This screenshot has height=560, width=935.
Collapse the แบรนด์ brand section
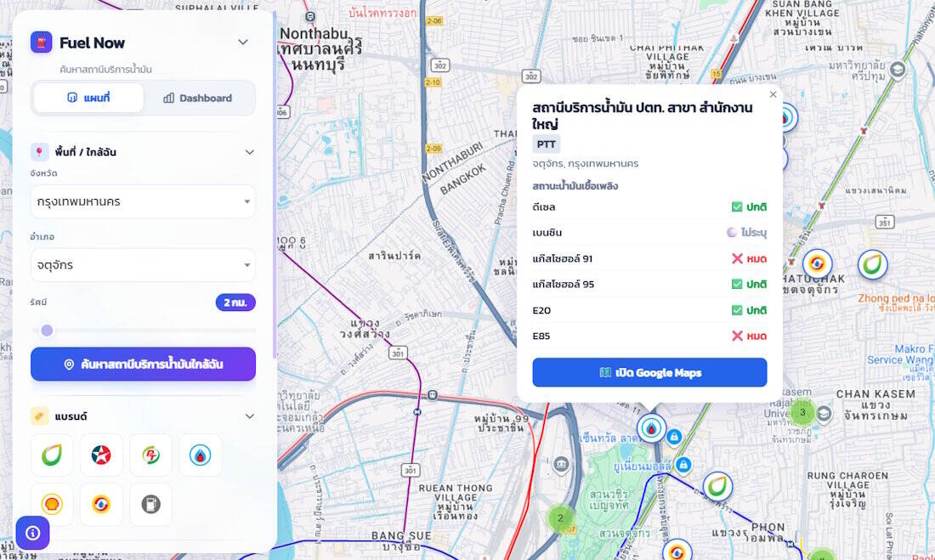coord(250,416)
